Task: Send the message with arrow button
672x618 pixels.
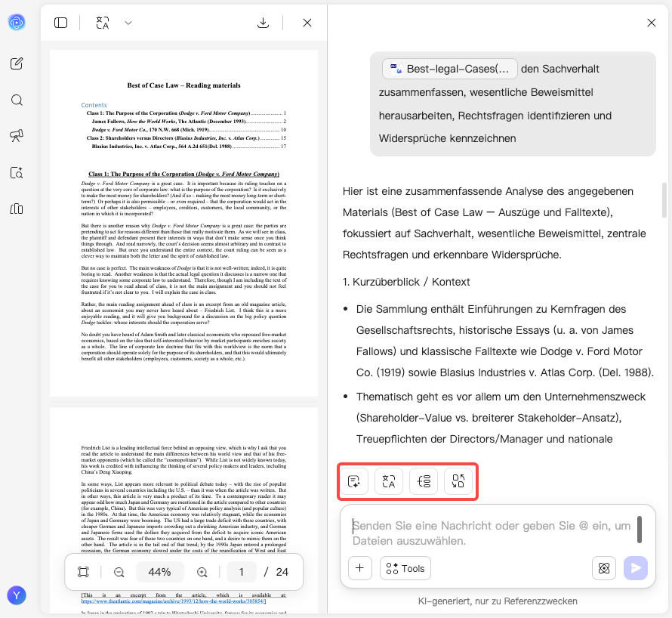Action: click(x=636, y=568)
